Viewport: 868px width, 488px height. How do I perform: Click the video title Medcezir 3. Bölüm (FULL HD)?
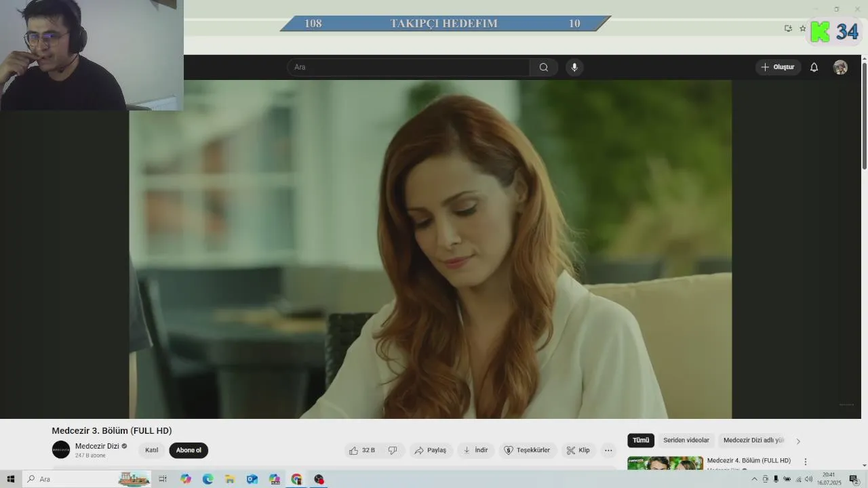(112, 430)
